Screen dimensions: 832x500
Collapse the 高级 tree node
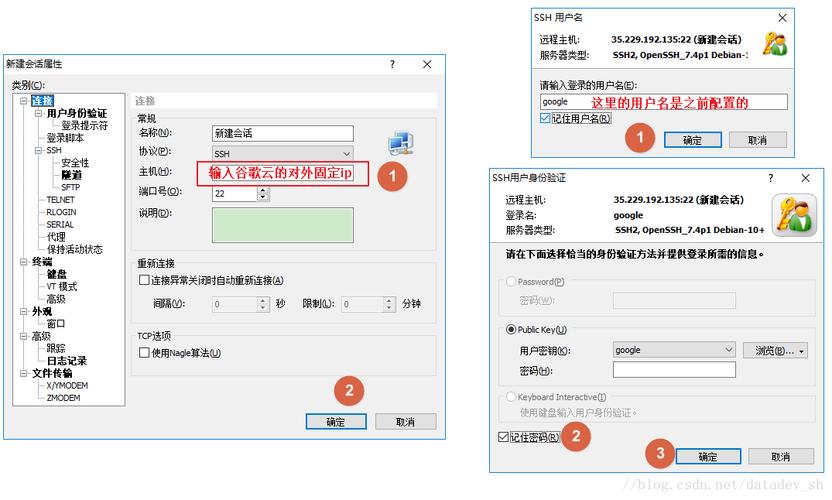click(23, 336)
